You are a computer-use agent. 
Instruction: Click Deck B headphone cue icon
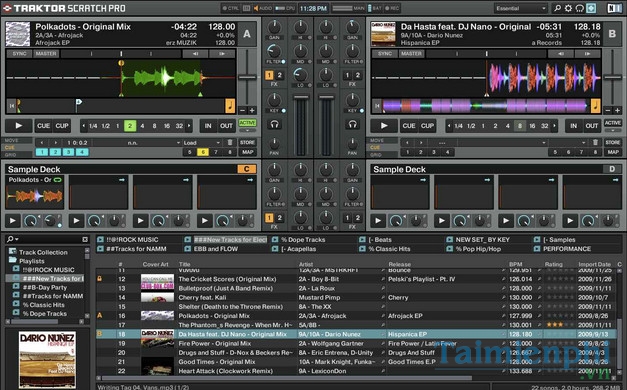(352, 124)
